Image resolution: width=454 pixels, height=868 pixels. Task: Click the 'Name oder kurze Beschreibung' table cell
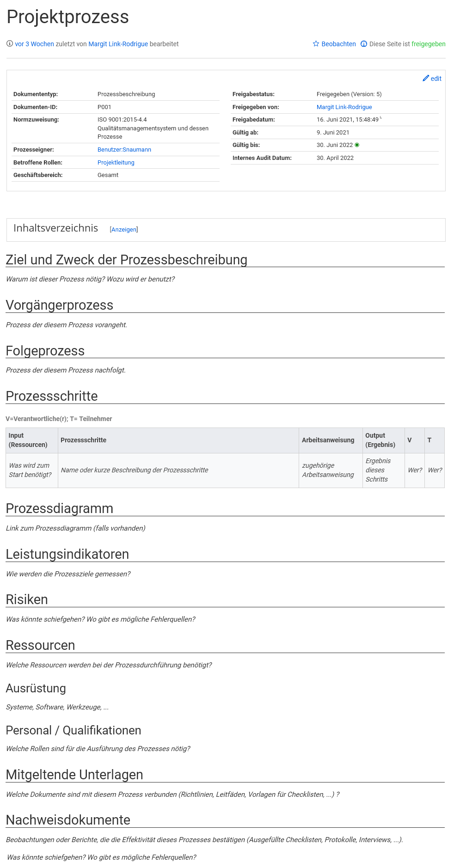135,470
